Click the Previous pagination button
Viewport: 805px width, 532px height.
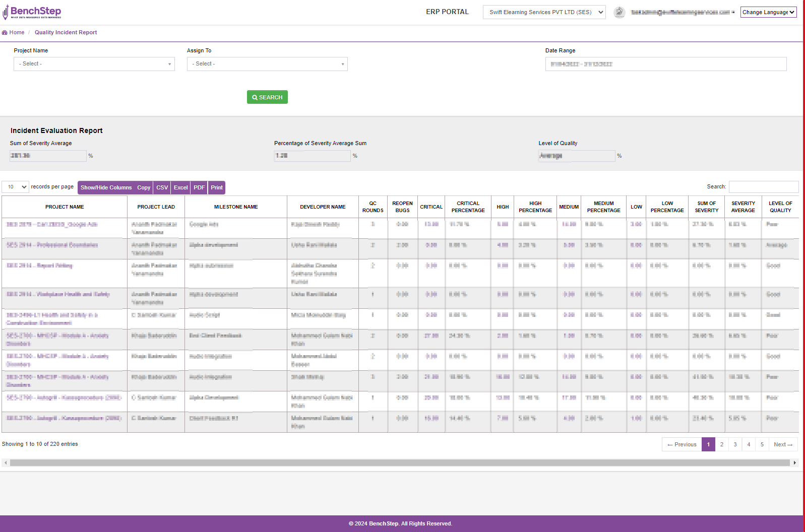(682, 444)
